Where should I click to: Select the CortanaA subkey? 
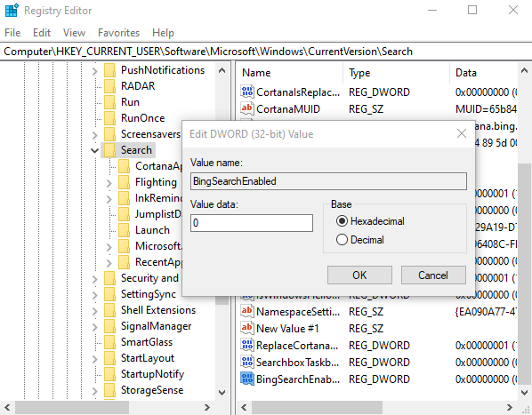click(x=158, y=166)
